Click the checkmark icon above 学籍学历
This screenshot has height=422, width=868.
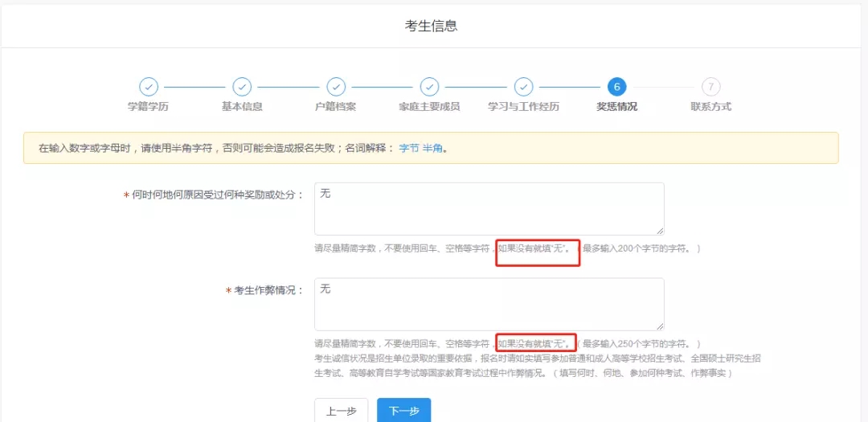pos(149,87)
